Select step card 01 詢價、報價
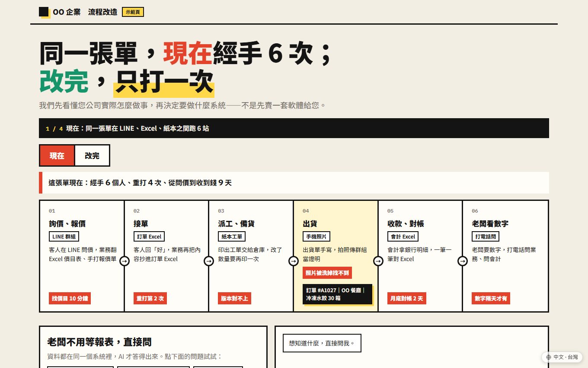 click(82, 256)
